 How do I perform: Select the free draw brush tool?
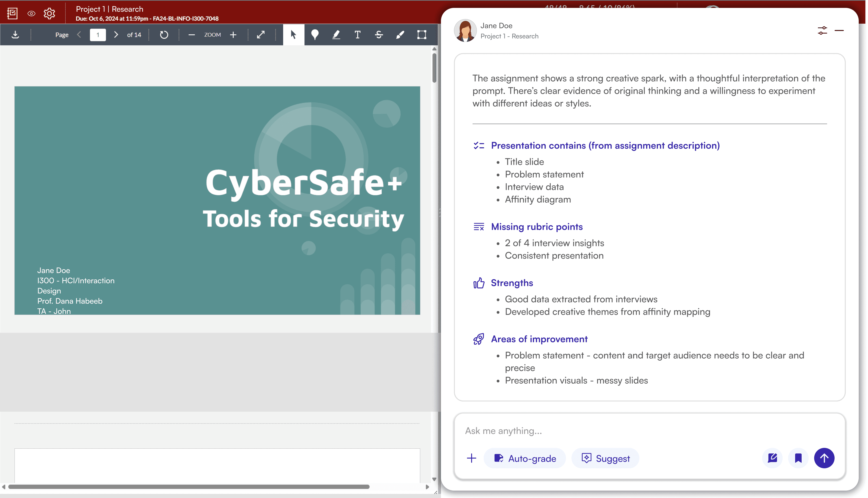(400, 35)
